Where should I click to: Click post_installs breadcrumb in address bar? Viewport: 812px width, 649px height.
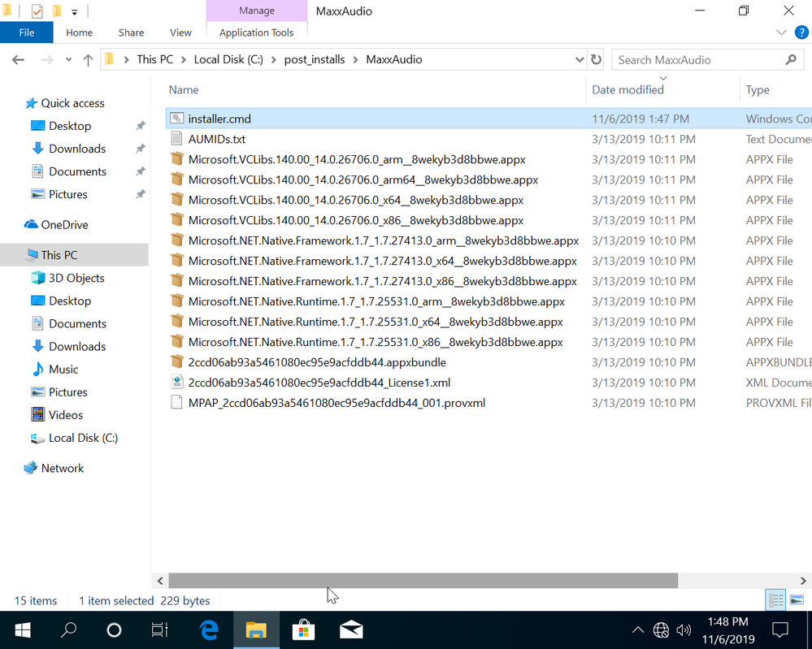click(315, 59)
